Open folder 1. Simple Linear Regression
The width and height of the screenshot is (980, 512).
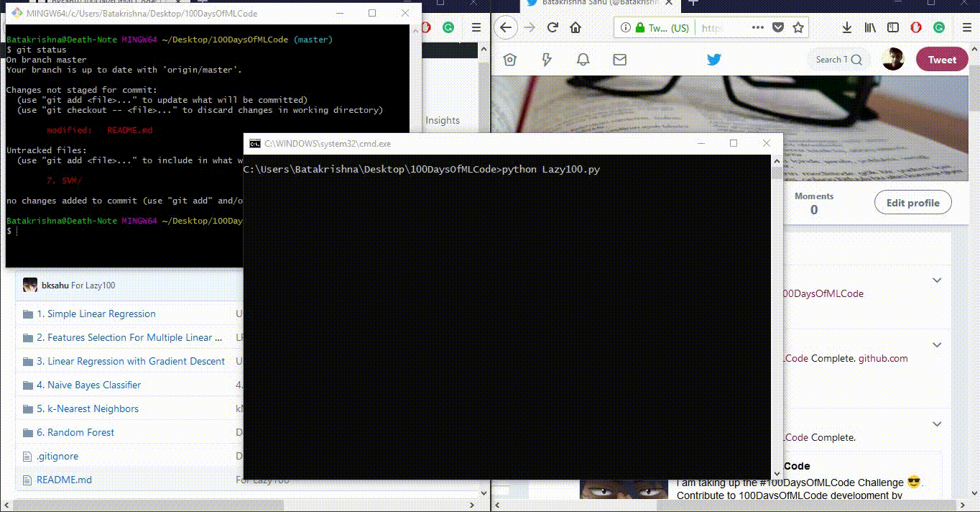click(x=96, y=314)
